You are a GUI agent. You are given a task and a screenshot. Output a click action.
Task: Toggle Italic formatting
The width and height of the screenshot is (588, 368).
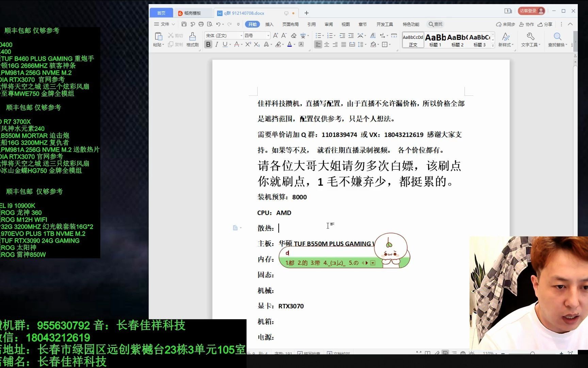[216, 44]
